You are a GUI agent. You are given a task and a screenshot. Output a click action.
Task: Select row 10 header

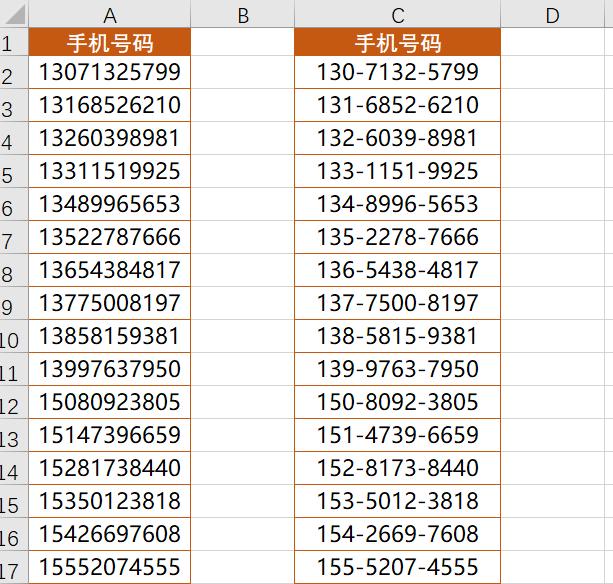pos(14,336)
